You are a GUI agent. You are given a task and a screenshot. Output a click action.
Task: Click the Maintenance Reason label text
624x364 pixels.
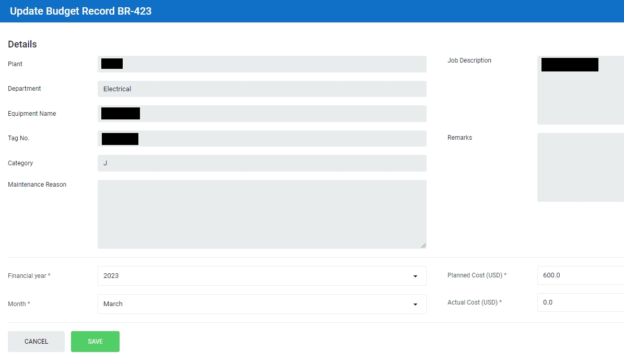[37, 185]
